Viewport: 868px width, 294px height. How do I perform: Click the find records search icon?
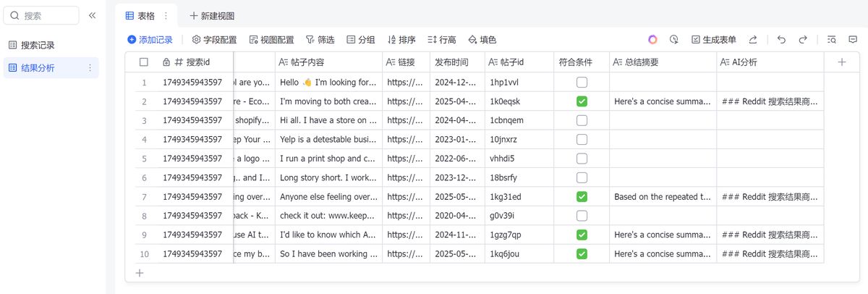click(x=832, y=40)
